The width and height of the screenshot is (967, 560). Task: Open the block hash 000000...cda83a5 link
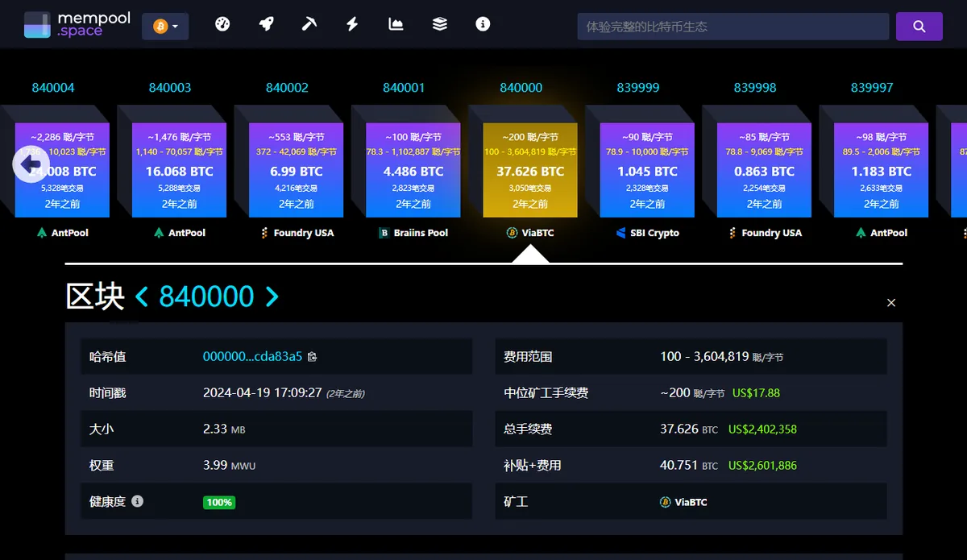(252, 356)
